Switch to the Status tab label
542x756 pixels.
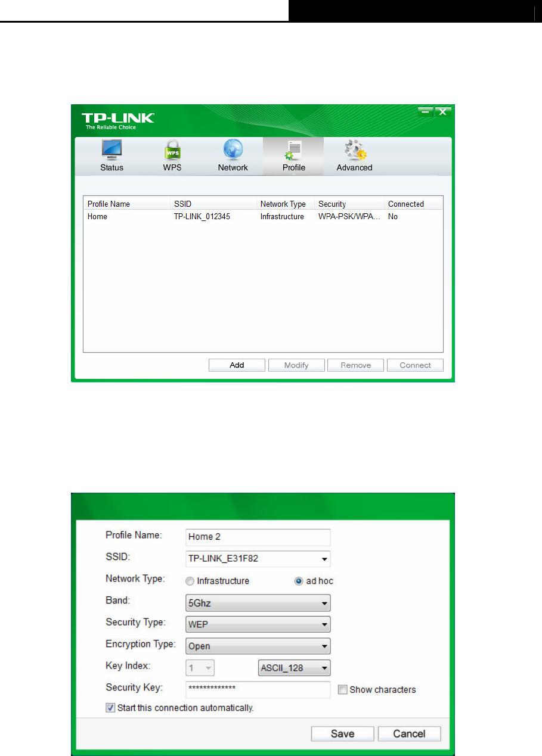tap(112, 168)
